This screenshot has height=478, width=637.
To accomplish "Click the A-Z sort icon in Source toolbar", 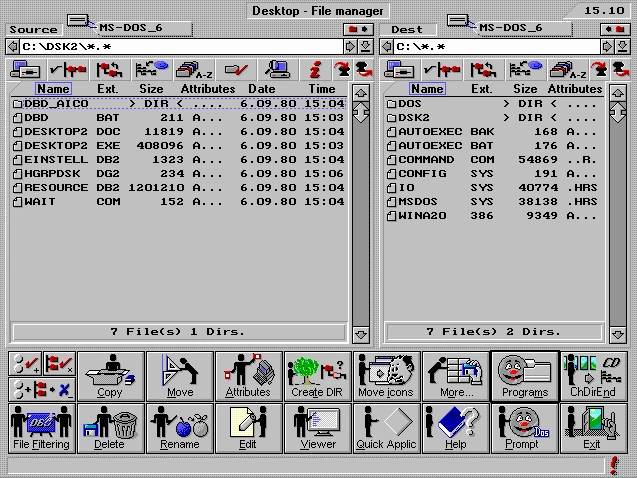I will click(194, 70).
